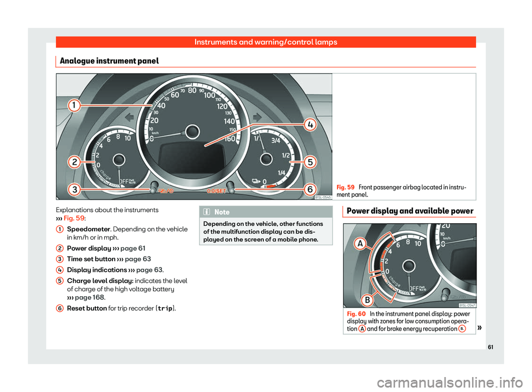Click the circled number 3 beside Time set button
This screenshot has height=392, width=532.
tap(60, 260)
